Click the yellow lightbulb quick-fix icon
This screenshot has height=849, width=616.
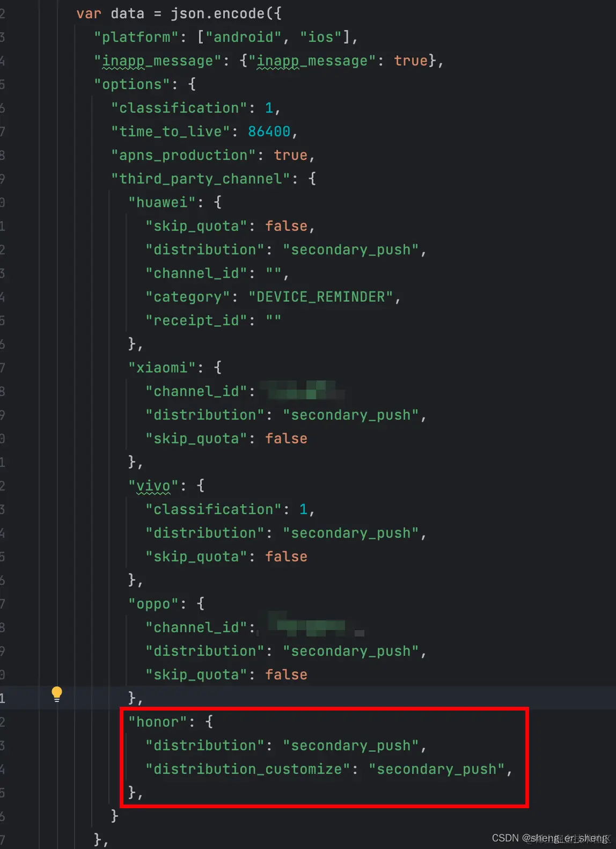pos(57,694)
